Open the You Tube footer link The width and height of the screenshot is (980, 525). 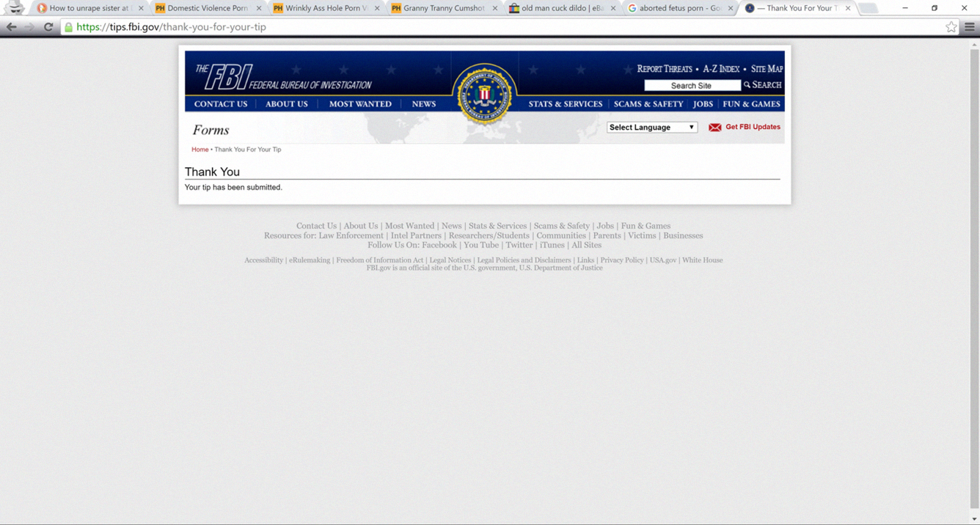click(481, 245)
